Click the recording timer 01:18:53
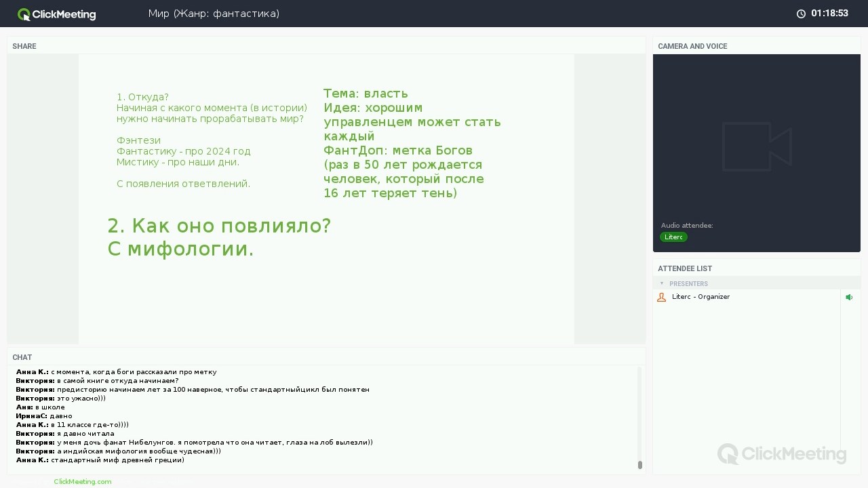This screenshot has width=868, height=488. [x=829, y=14]
